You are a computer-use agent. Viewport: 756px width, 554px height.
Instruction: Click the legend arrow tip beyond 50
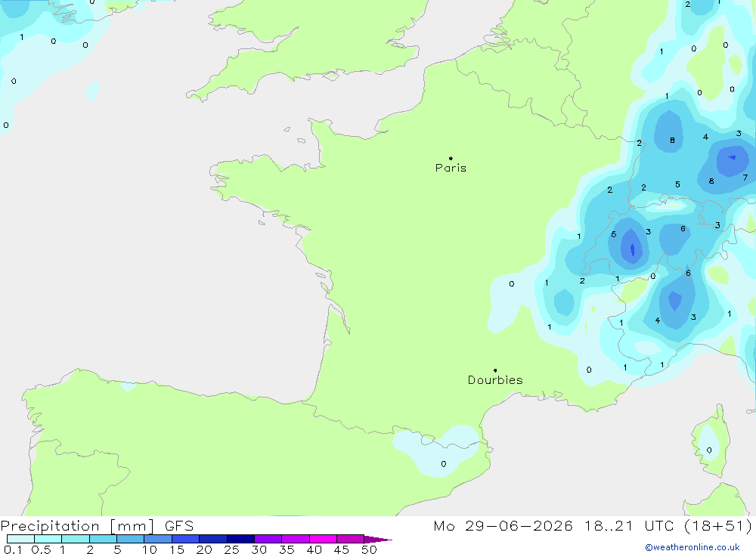coord(378,540)
